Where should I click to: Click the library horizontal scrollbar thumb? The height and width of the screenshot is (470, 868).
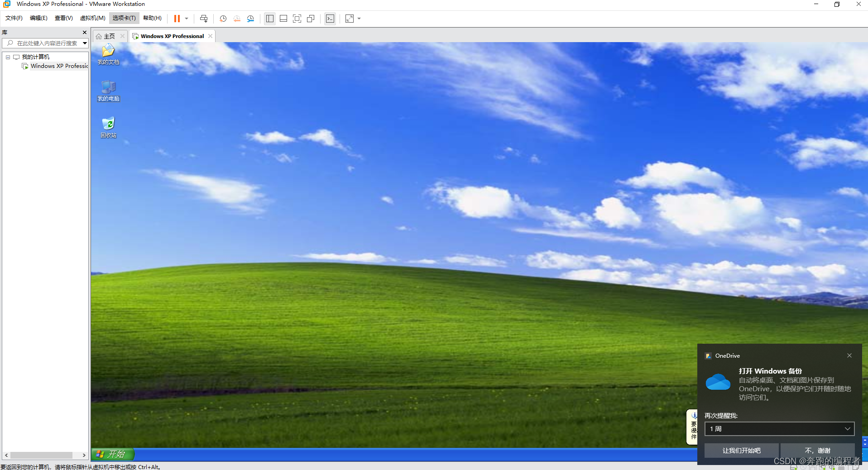pyautogui.click(x=42, y=455)
